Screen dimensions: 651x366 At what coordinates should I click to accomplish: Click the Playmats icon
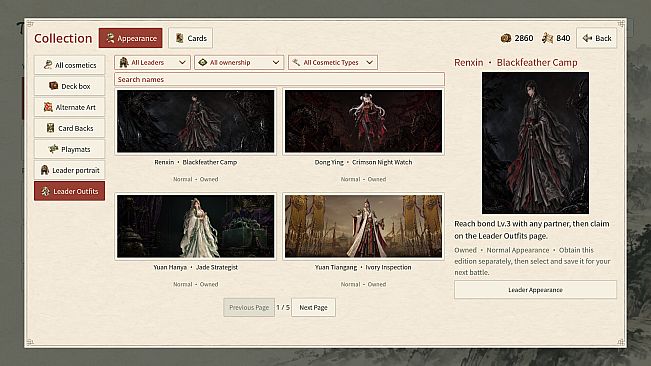(53, 149)
